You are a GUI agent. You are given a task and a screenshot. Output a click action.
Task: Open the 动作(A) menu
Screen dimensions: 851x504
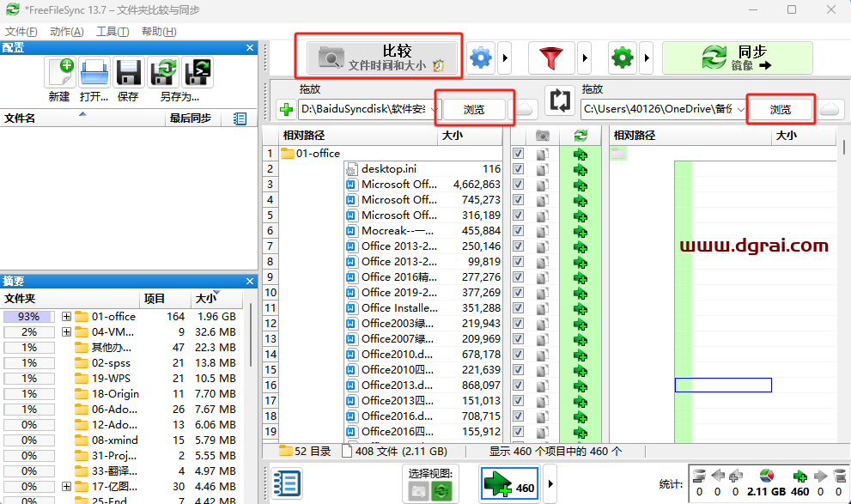tap(67, 32)
